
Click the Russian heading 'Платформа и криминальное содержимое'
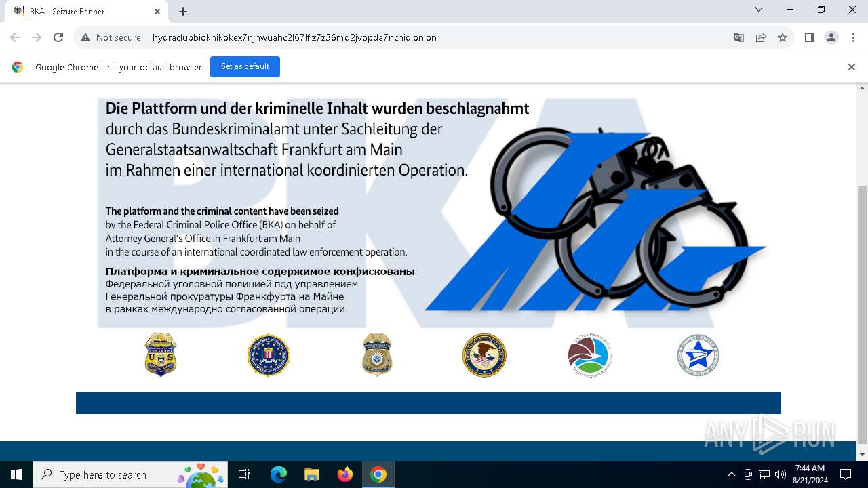click(x=260, y=272)
